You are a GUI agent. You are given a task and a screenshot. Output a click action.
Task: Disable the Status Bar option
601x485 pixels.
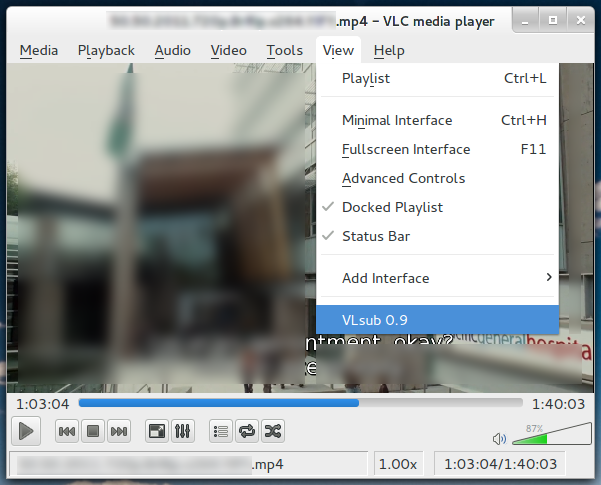375,236
